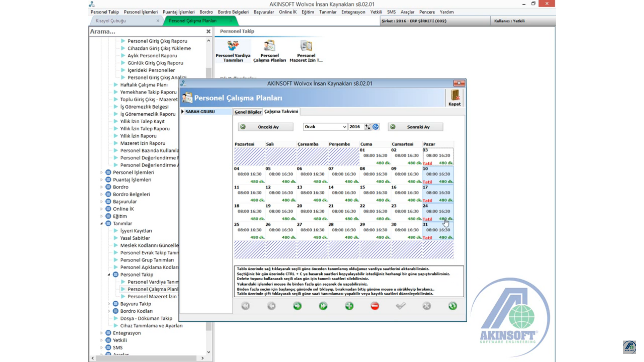Open Haftalık Çalışma Planı tree item
The image size is (644, 362).
pos(144,85)
